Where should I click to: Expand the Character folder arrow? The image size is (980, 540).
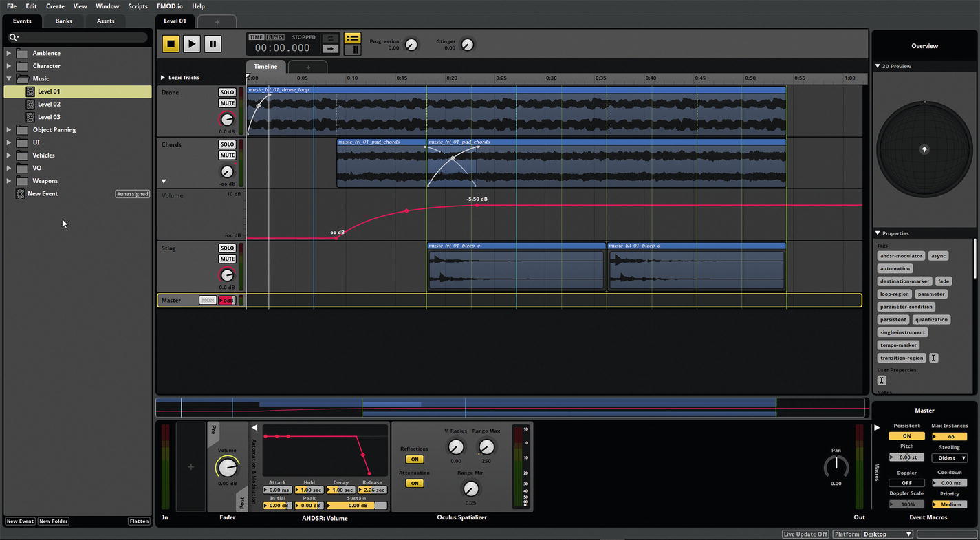tap(9, 66)
